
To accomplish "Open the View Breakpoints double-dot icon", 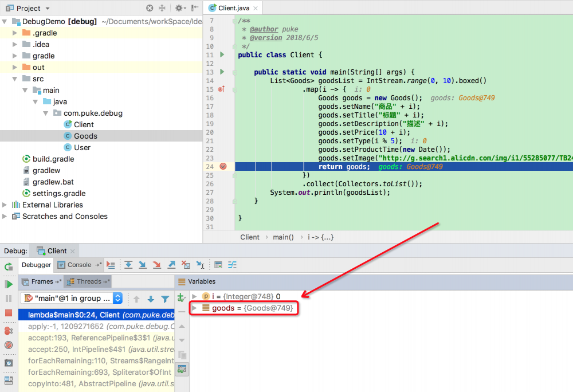I will point(9,331).
